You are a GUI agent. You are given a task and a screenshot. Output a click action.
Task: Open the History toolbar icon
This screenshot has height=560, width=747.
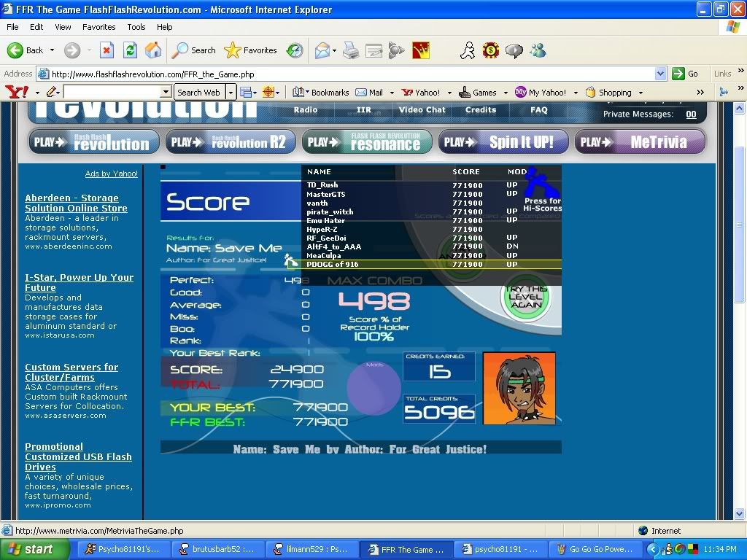pos(295,50)
